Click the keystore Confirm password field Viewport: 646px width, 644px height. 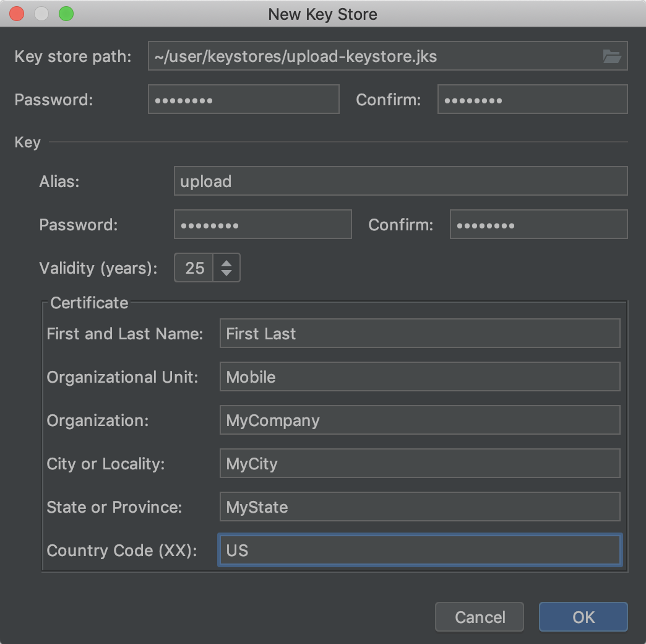[x=532, y=99]
